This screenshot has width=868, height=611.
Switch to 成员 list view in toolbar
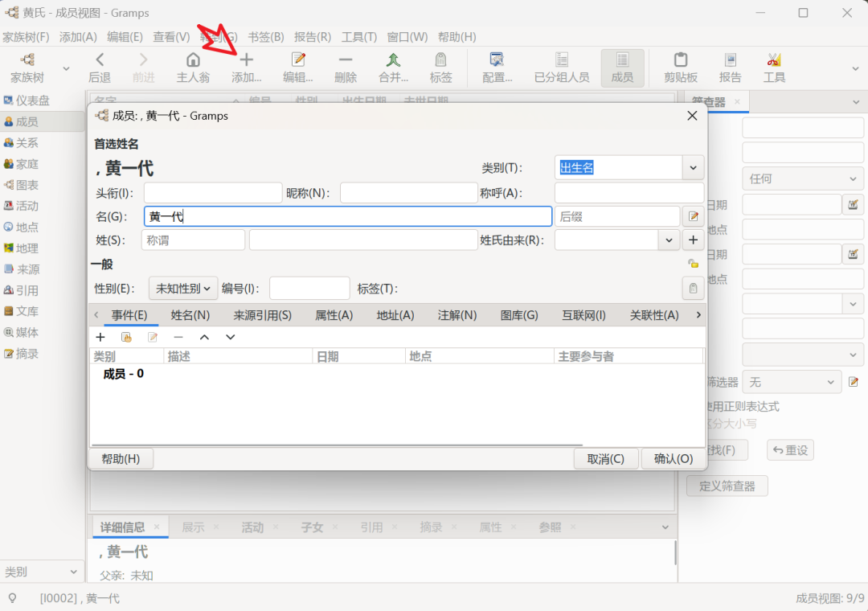tap(622, 68)
